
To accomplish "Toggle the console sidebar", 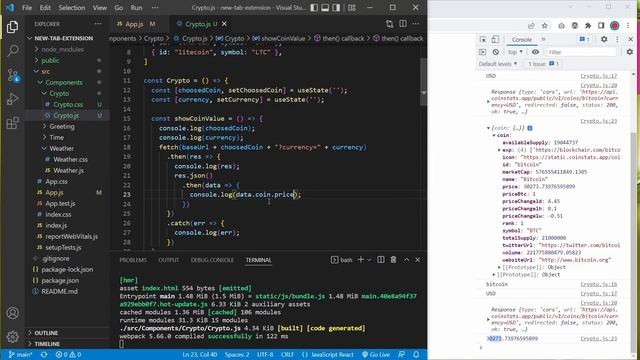I will 482,52.
